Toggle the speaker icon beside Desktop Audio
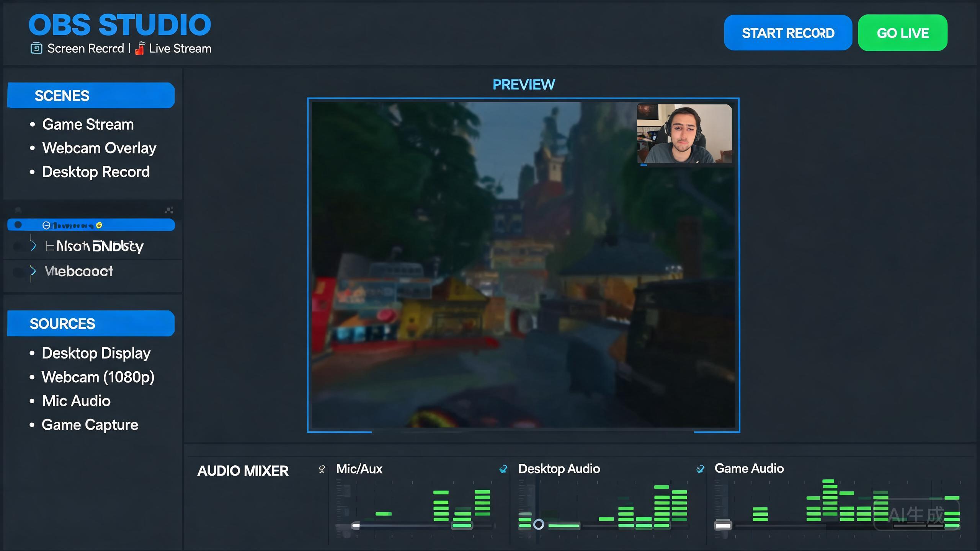 pyautogui.click(x=503, y=469)
